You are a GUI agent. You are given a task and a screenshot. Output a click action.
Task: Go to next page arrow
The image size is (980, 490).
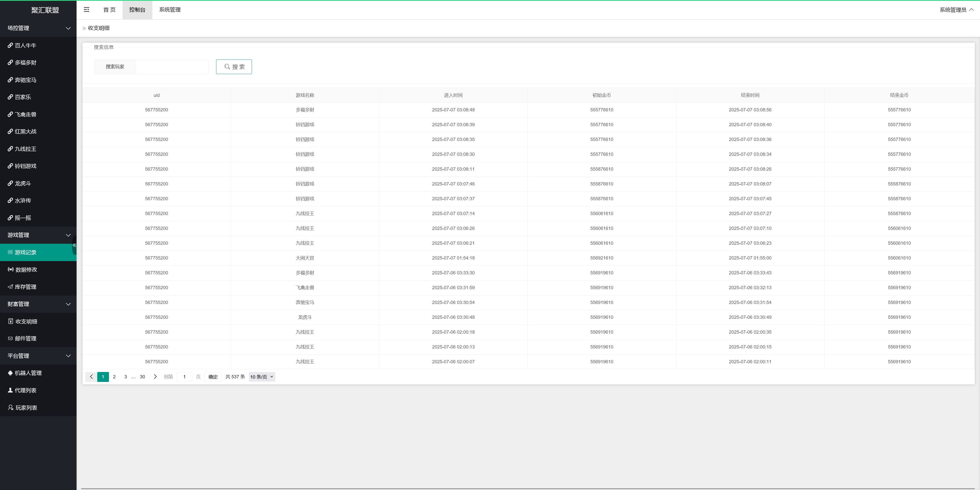(155, 377)
